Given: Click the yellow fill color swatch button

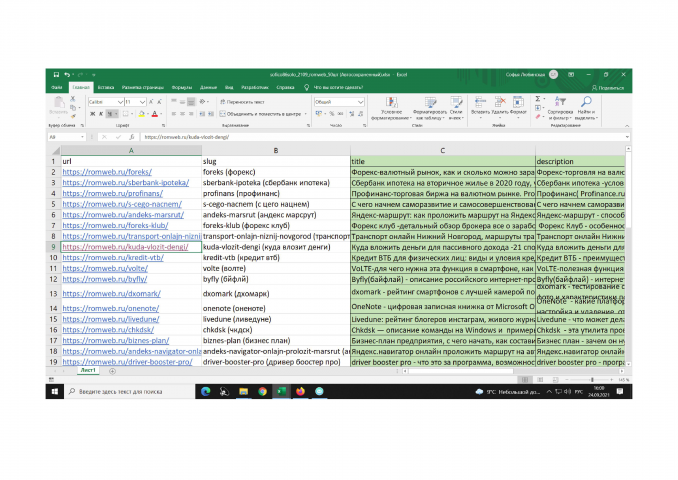Looking at the screenshot, I should point(141,114).
